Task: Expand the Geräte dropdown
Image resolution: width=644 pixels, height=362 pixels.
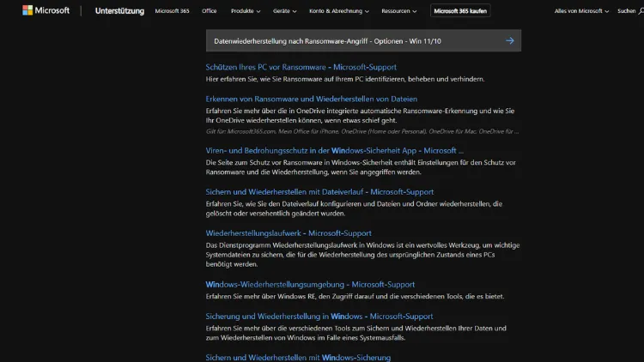Action: [x=284, y=11]
